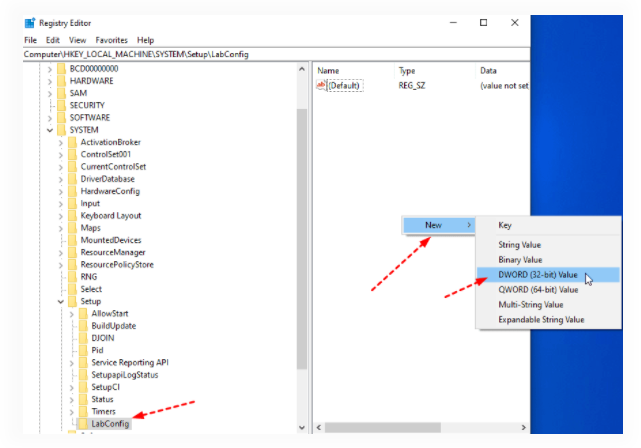Click the Pid folder icon

pos(83,350)
